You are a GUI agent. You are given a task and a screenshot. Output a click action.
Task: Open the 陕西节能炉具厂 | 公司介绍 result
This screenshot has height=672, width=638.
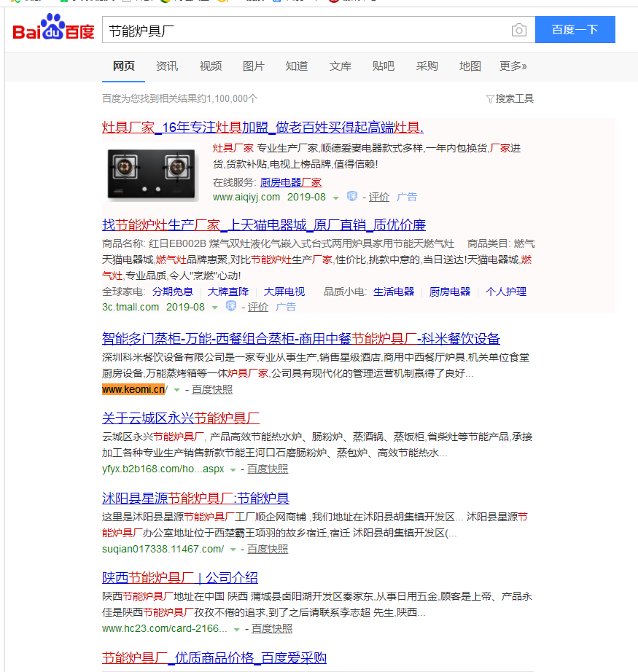click(180, 578)
